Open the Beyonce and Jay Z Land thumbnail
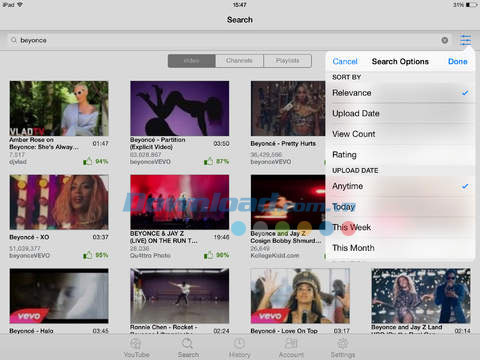Image resolution: width=480 pixels, height=360 pixels. tap(421, 296)
